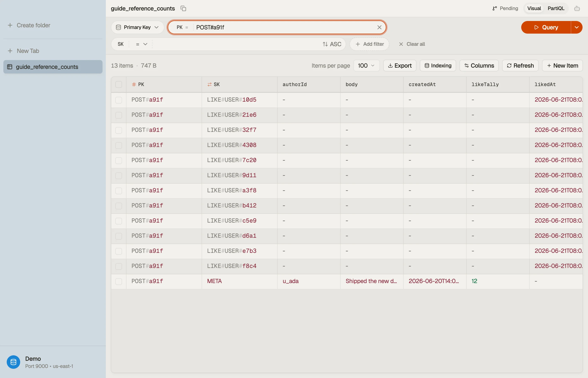Viewport: 588px width, 378px height.
Task: Create a New Item
Action: 562,66
